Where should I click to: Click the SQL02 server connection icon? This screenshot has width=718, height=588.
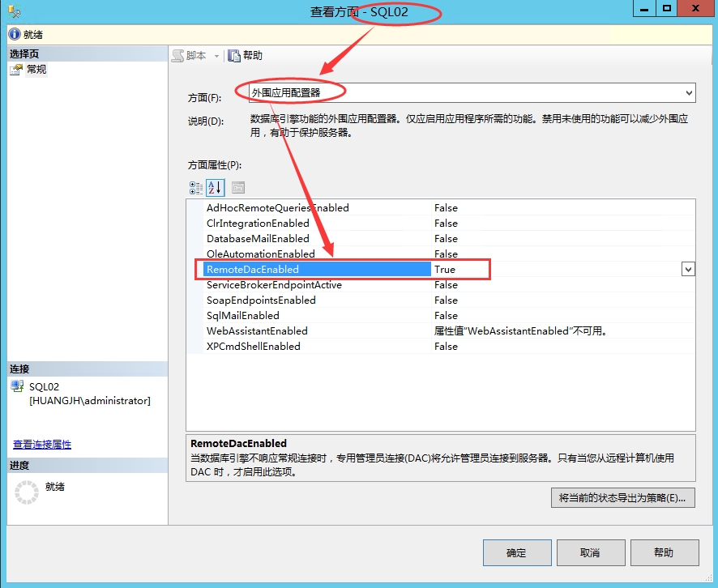(17, 386)
